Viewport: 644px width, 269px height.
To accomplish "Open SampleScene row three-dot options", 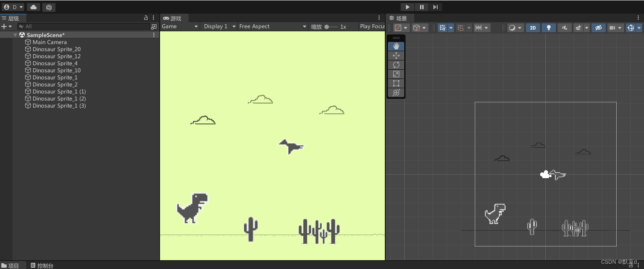I will coord(154,35).
